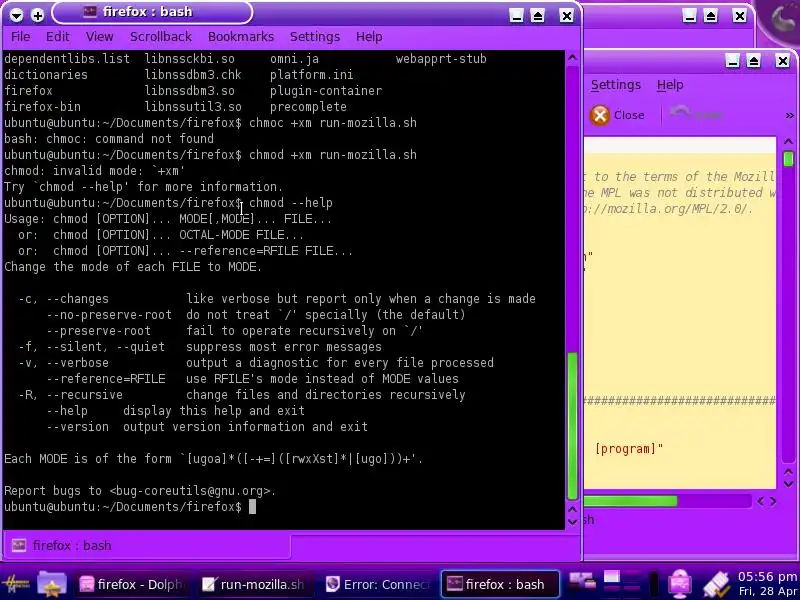800x600 pixels.
Task: Click the orange X Close icon in editor
Action: pyautogui.click(x=600, y=115)
